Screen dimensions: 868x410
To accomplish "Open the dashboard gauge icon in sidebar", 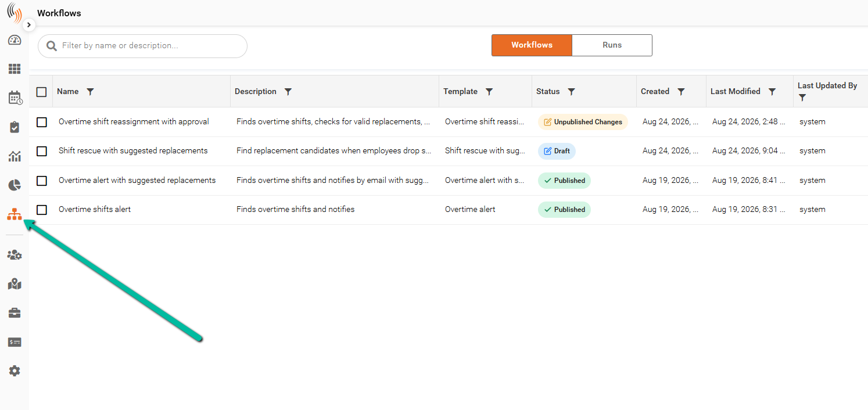I will click(15, 40).
